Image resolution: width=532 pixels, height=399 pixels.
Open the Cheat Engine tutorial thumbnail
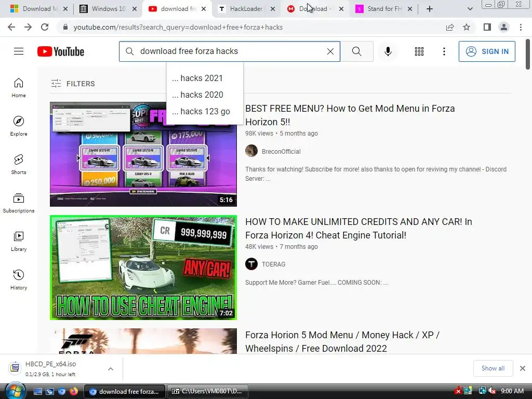click(143, 268)
